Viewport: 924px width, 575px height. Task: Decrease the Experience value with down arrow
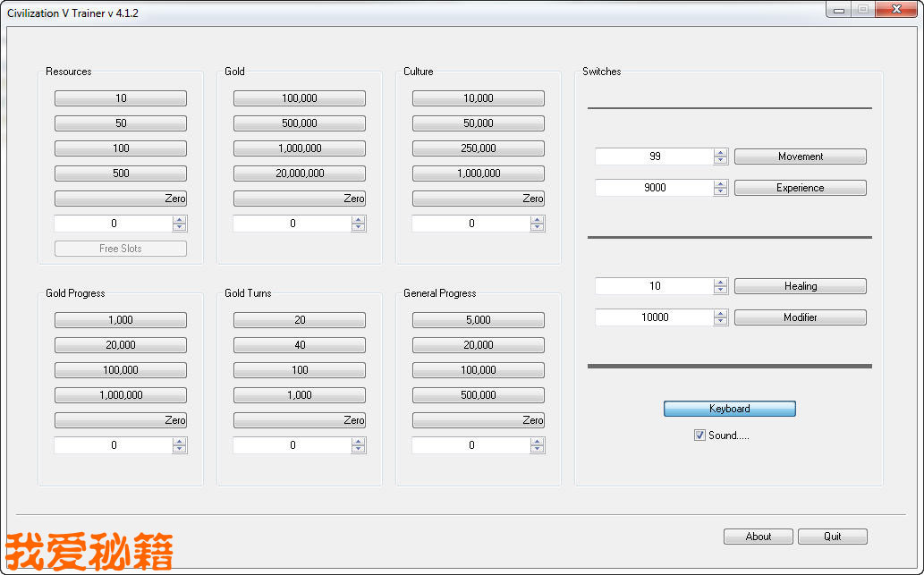pos(721,192)
